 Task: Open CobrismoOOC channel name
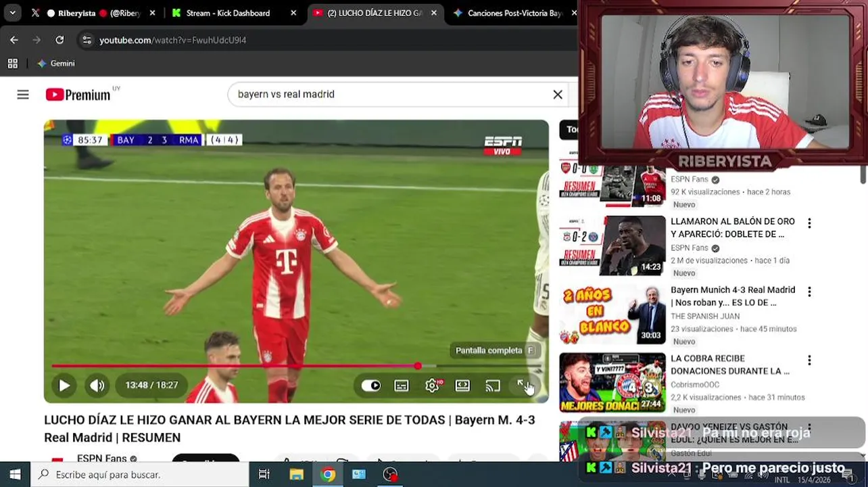coord(695,385)
